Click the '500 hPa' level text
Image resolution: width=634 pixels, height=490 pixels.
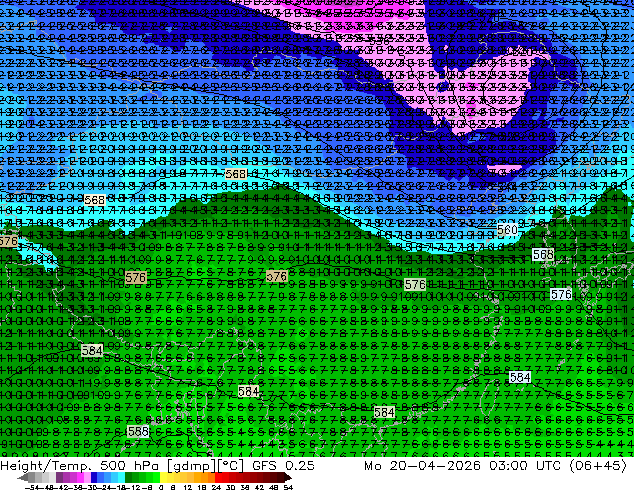[131, 466]
